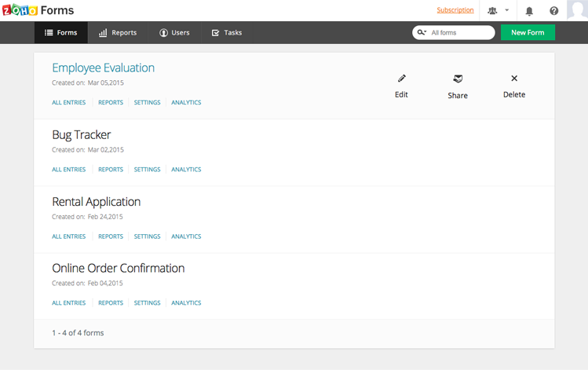Click the user profile avatar
The width and height of the screenshot is (588, 370).
tap(577, 10)
